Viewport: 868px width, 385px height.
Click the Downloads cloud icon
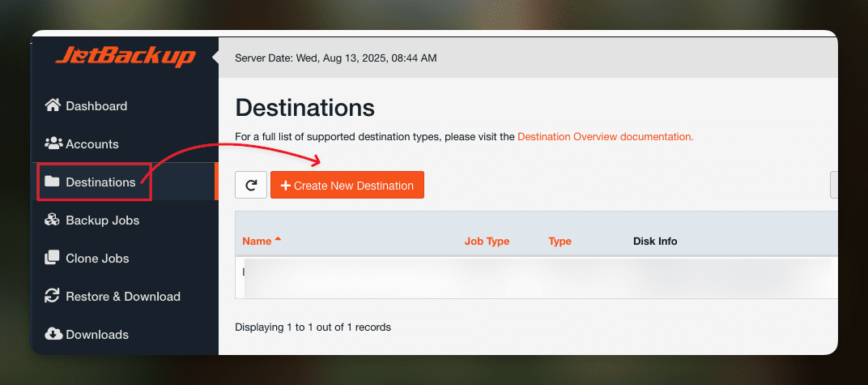53,335
